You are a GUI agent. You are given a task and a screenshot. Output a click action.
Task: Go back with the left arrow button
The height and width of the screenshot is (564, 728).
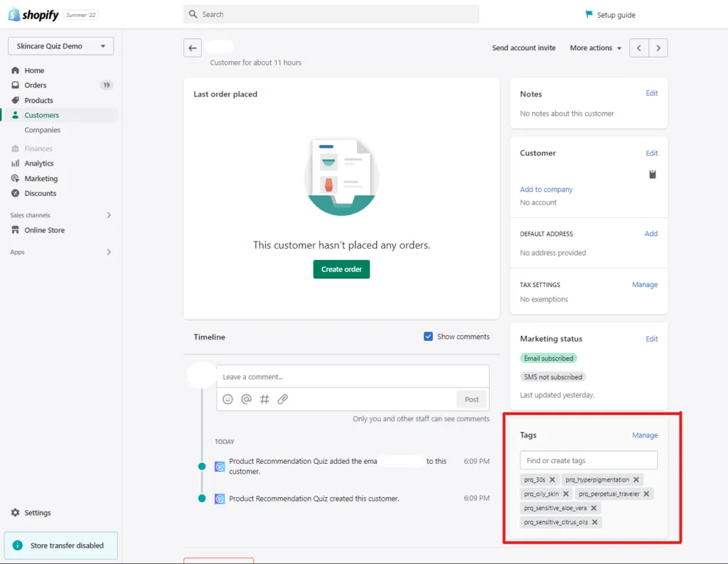pyautogui.click(x=193, y=48)
